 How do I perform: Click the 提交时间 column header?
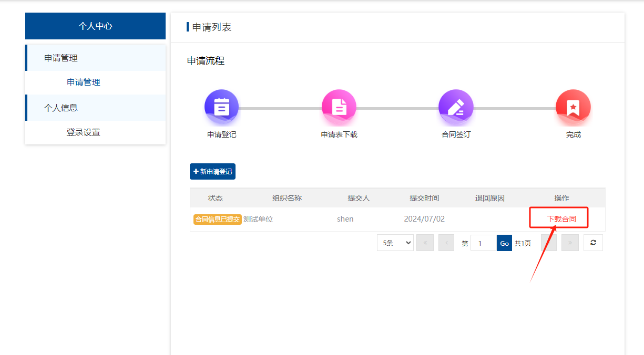(424, 198)
